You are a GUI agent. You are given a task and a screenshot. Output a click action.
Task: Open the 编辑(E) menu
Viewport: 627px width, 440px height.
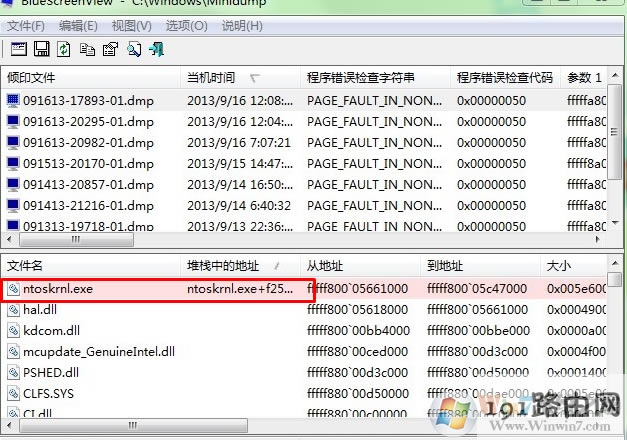(x=78, y=26)
